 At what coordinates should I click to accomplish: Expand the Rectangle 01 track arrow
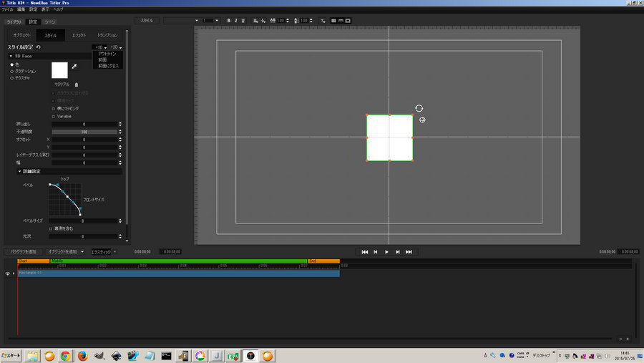point(14,274)
